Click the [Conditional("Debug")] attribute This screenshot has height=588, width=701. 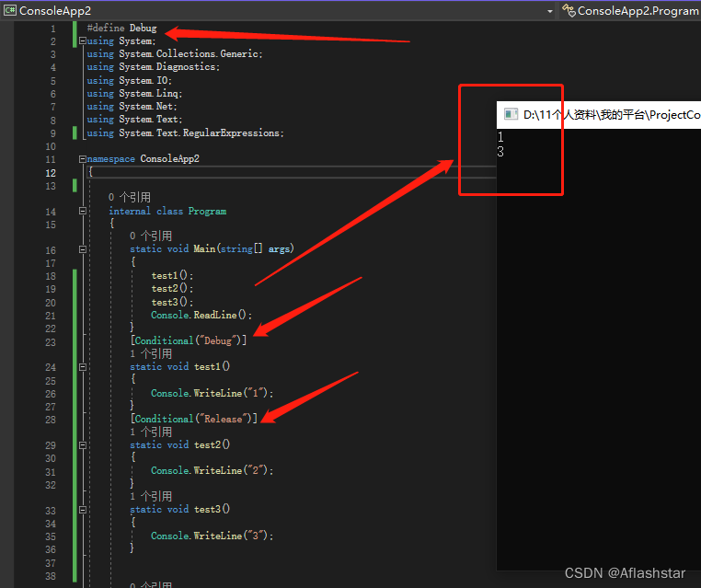coord(189,340)
